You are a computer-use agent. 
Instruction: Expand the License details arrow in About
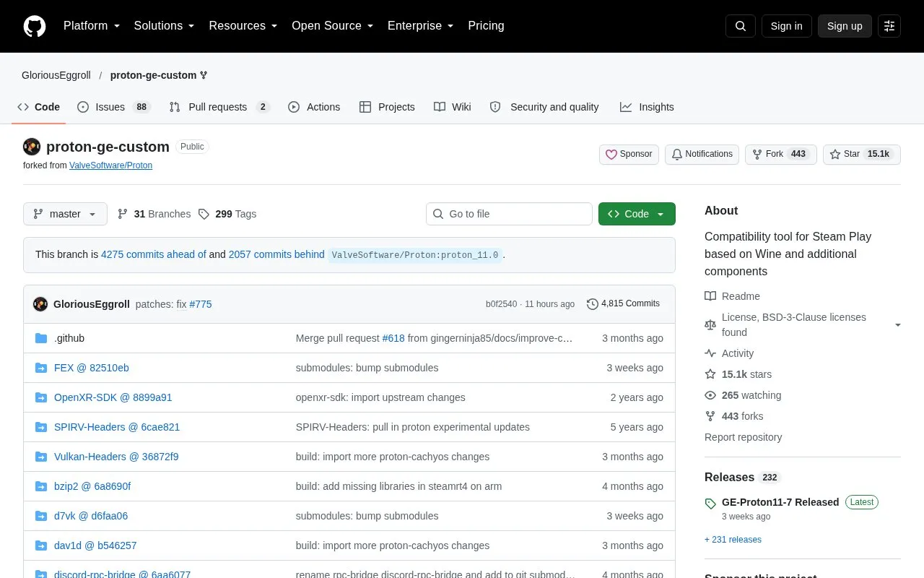pyautogui.click(x=898, y=325)
